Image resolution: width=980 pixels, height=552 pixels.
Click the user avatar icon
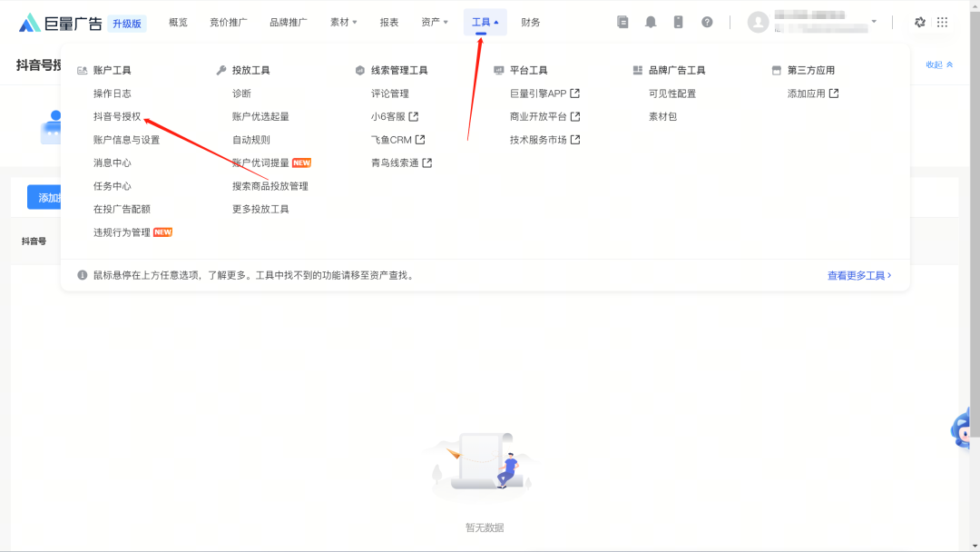[x=758, y=23]
